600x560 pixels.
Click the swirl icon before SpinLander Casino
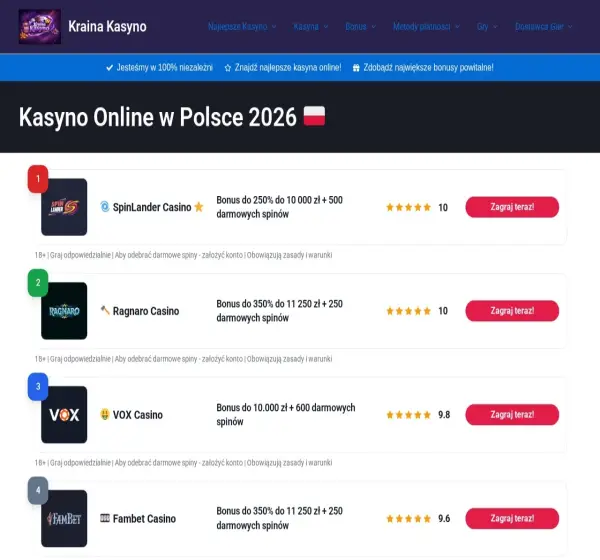click(x=105, y=207)
